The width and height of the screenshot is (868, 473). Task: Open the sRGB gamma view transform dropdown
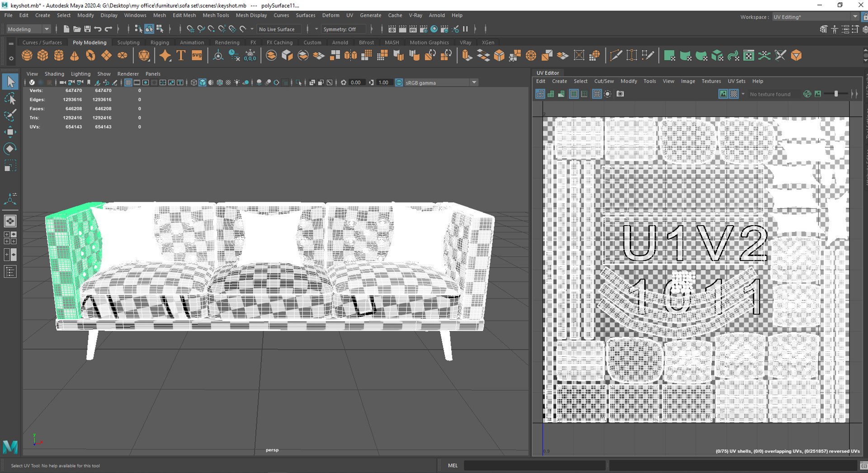(x=441, y=83)
